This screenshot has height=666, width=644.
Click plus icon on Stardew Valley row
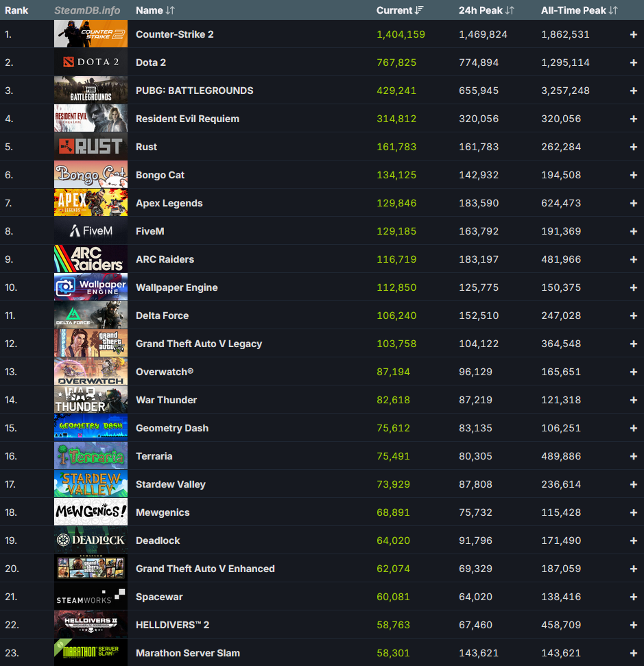click(634, 484)
